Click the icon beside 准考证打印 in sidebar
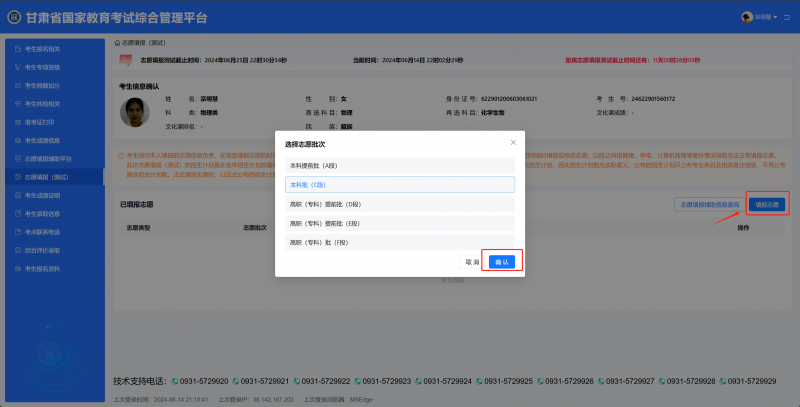The width and height of the screenshot is (800, 407). pyautogui.click(x=18, y=121)
